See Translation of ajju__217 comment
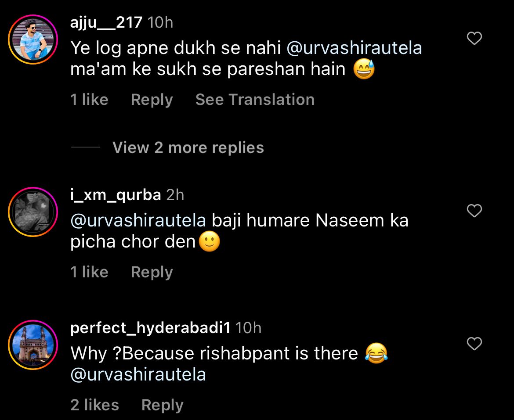Image resolution: width=514 pixels, height=420 pixels. 255,100
